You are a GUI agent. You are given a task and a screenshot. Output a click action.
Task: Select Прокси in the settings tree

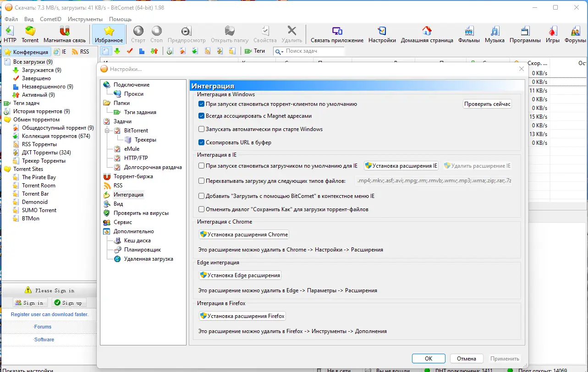134,94
